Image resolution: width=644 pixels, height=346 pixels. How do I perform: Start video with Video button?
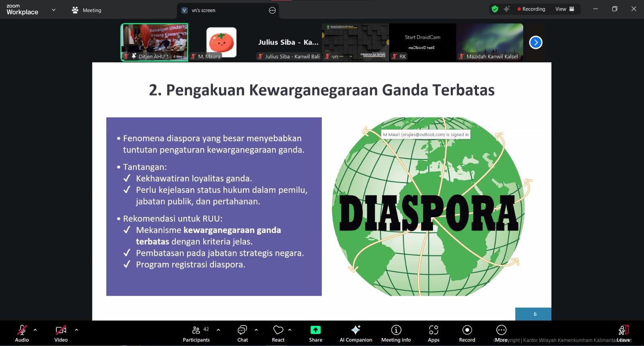tap(61, 334)
